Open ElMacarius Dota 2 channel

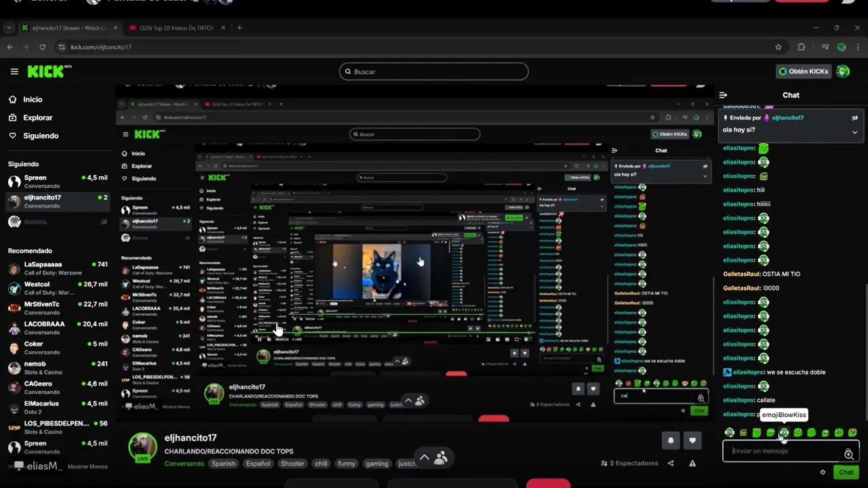coord(57,407)
